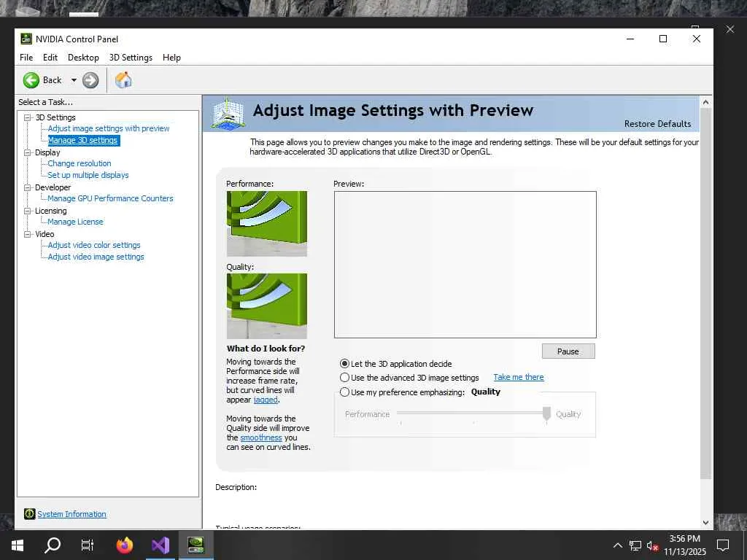
Task: Open Task View in taskbar
Action: (88, 545)
